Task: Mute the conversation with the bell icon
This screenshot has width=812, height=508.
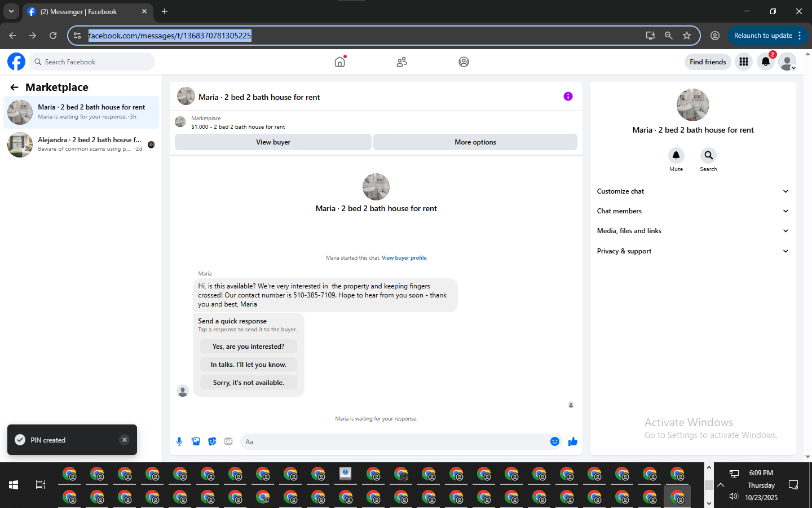Action: pyautogui.click(x=676, y=155)
